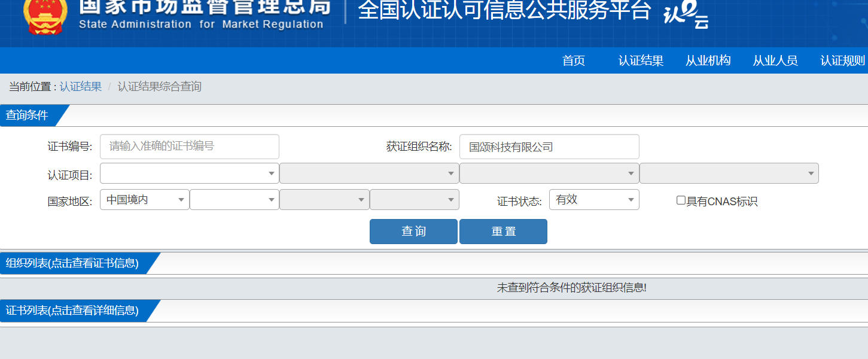Open the 首页 menu item
The height and width of the screenshot is (359, 868).
click(574, 60)
